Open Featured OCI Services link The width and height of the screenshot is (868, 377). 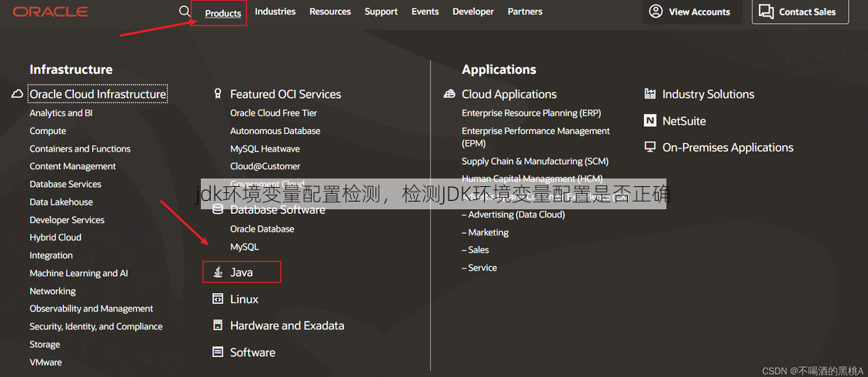coord(285,94)
